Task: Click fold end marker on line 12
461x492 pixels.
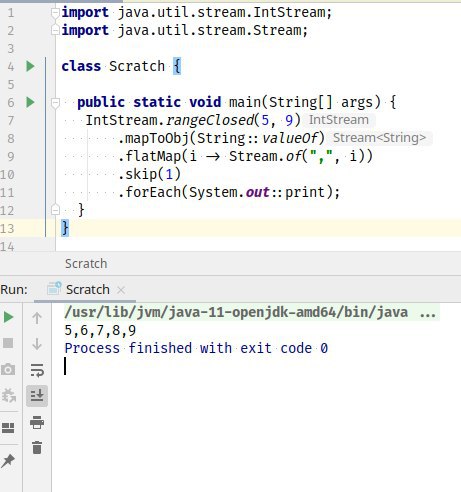Action: click(55, 210)
